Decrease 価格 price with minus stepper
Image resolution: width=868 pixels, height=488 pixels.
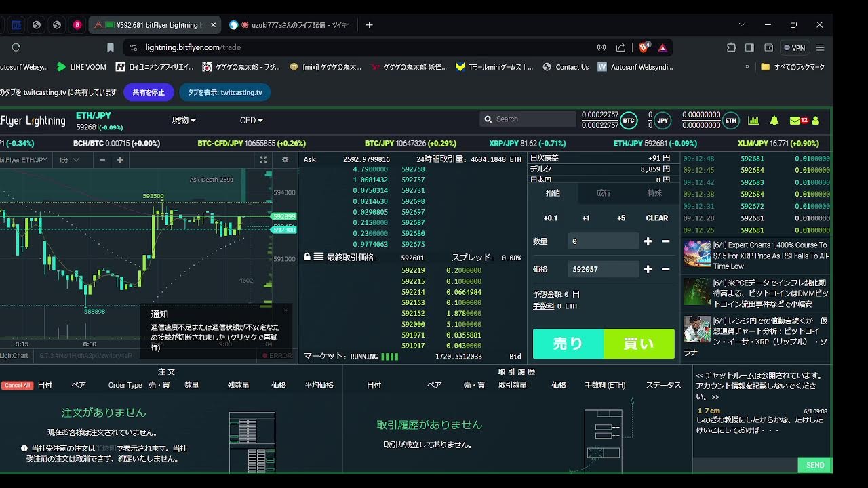665,269
